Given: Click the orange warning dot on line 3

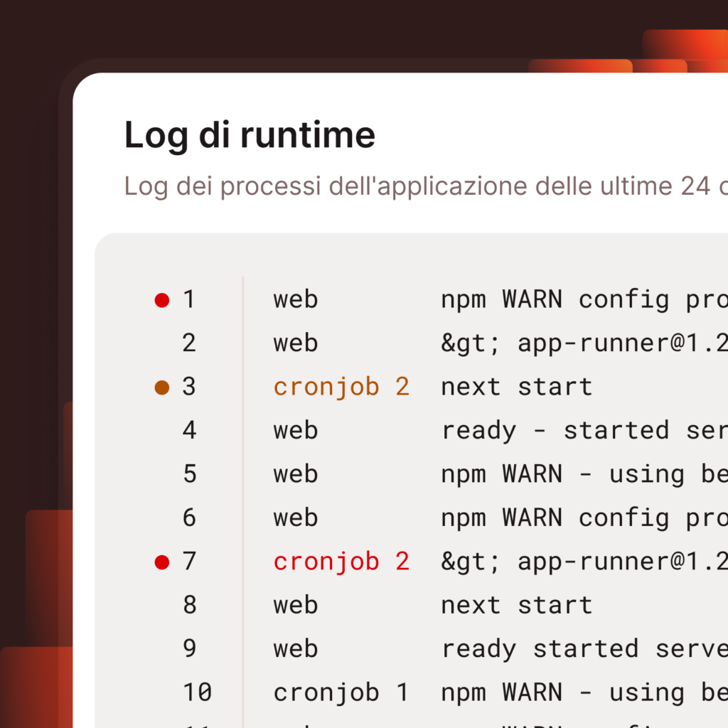Looking at the screenshot, I should tap(161, 386).
